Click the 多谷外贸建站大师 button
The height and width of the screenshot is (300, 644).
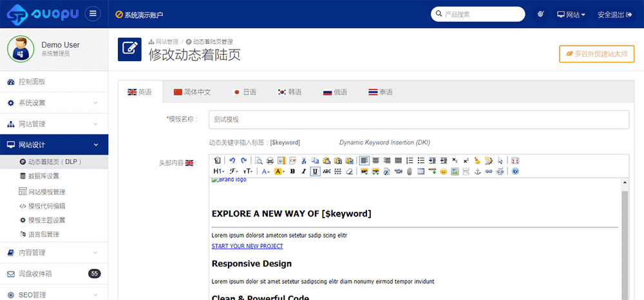(x=596, y=54)
